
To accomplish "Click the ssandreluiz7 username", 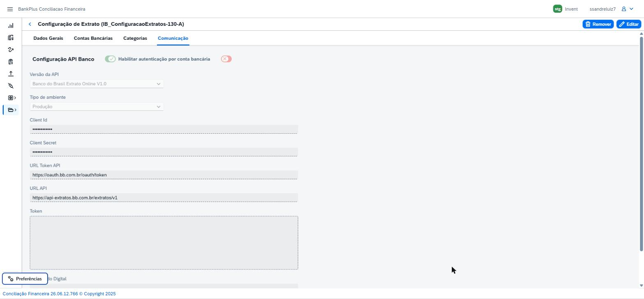I will click(x=603, y=9).
